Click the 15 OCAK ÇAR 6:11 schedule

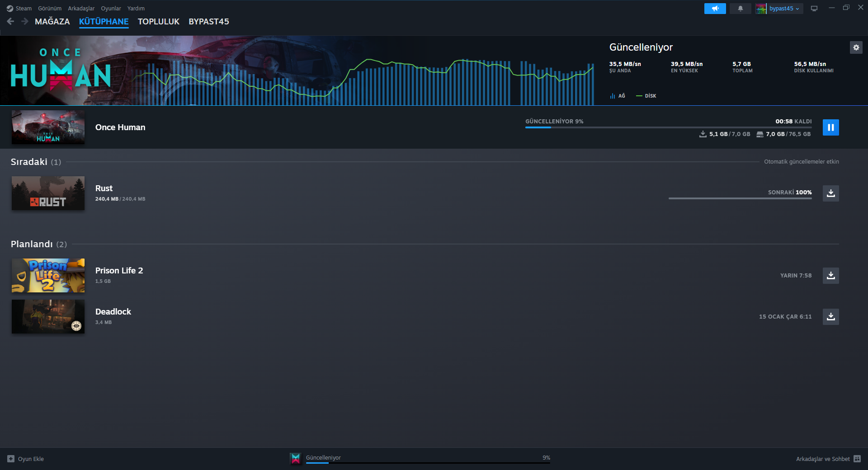click(x=785, y=317)
